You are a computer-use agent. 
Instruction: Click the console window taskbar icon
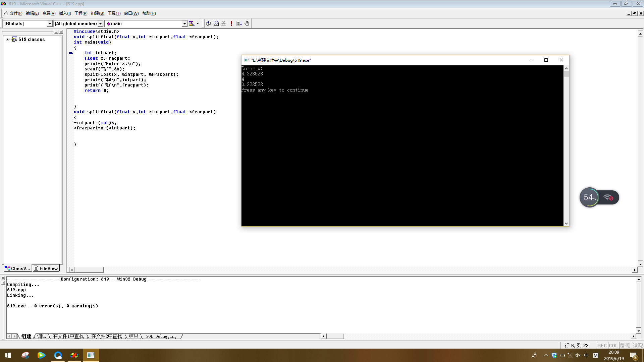[91, 355]
